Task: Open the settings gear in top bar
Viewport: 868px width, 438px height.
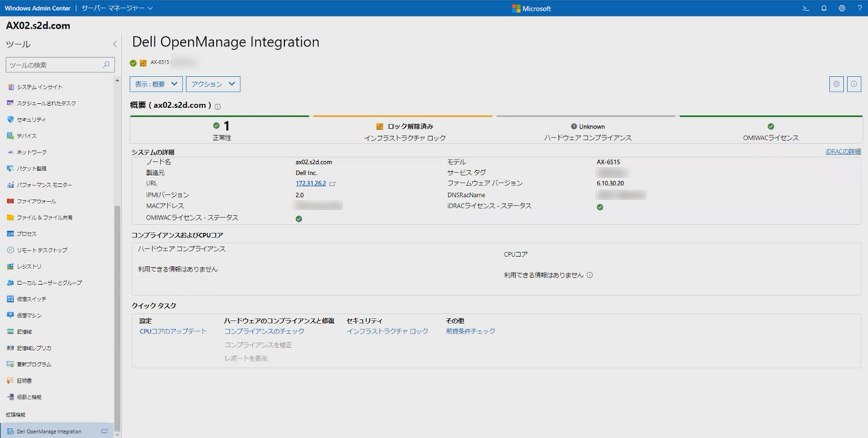Action: (842, 8)
